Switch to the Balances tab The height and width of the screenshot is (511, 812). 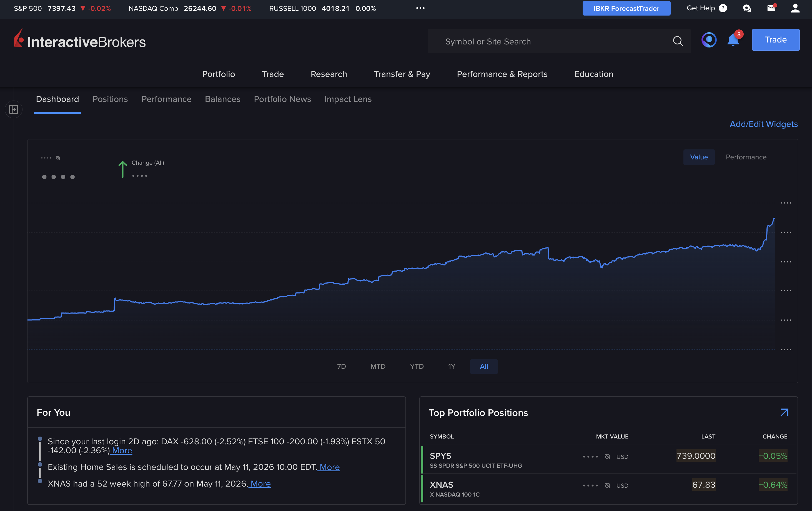(222, 99)
